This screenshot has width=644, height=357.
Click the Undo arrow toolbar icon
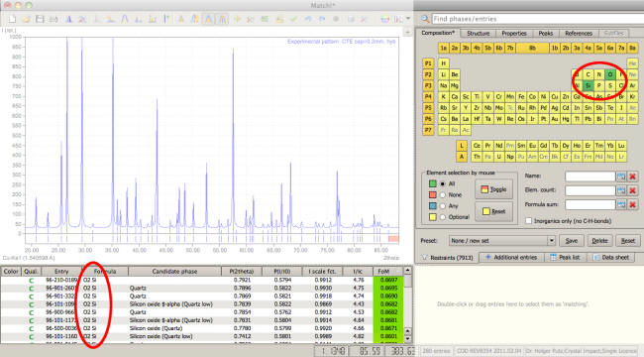308,19
